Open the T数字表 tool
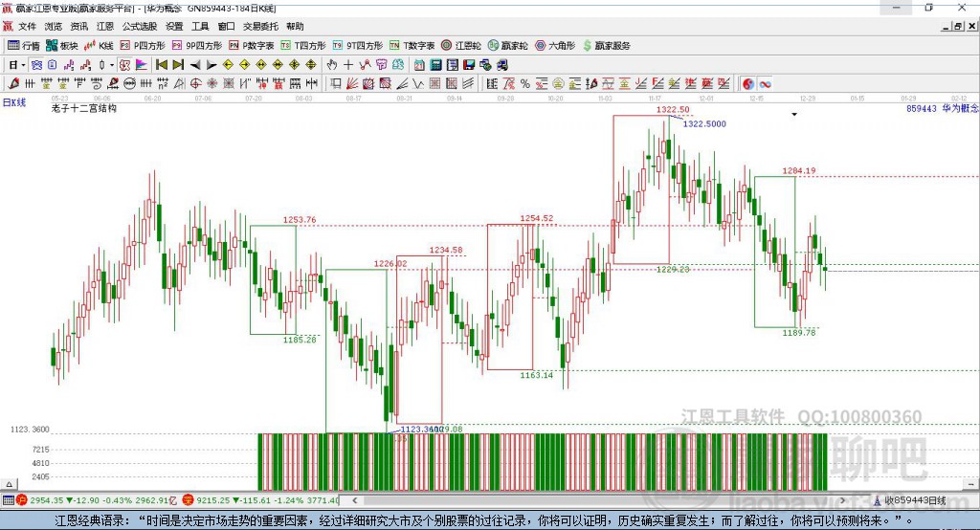The image size is (980, 530). [412, 46]
